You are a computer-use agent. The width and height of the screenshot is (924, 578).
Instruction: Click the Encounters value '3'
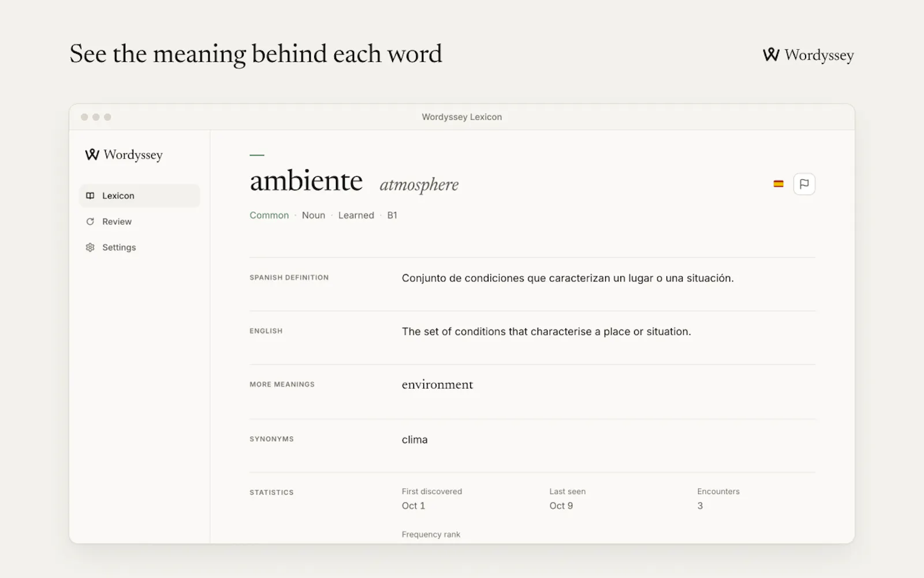(x=700, y=506)
